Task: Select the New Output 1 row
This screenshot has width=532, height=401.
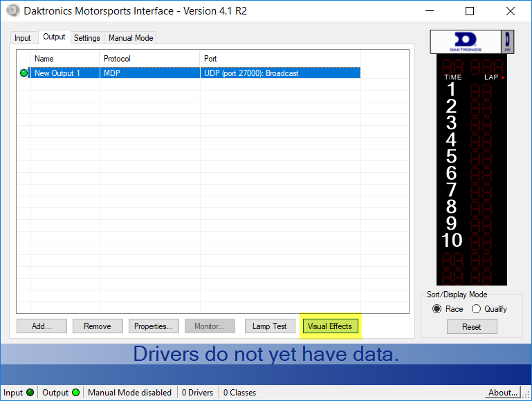Action: click(194, 73)
